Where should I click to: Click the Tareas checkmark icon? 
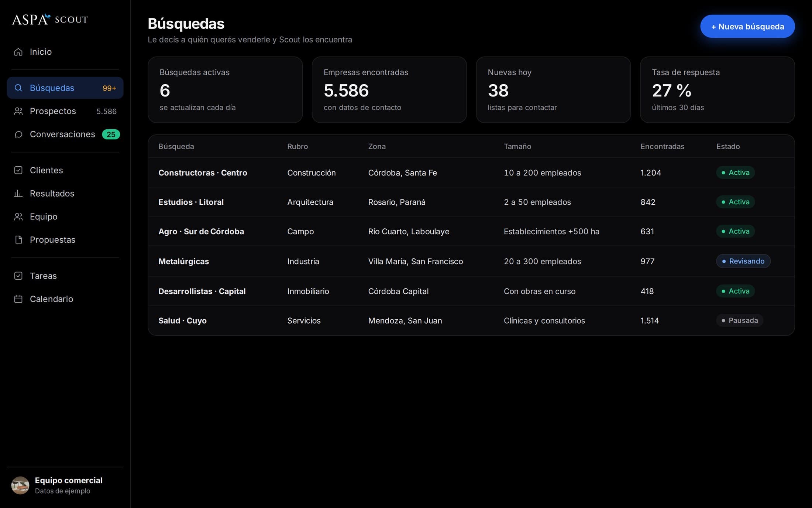point(18,276)
